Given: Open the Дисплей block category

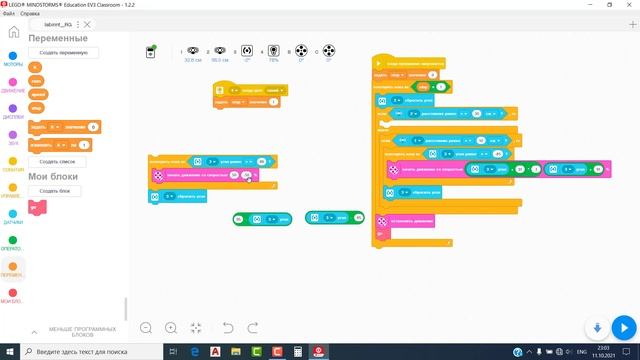Looking at the screenshot, I should 13,111.
